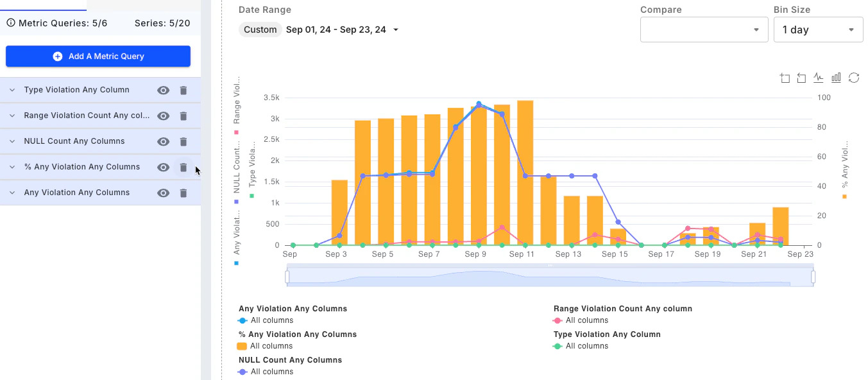Click the 3.5k y-axis label

pyautogui.click(x=271, y=98)
